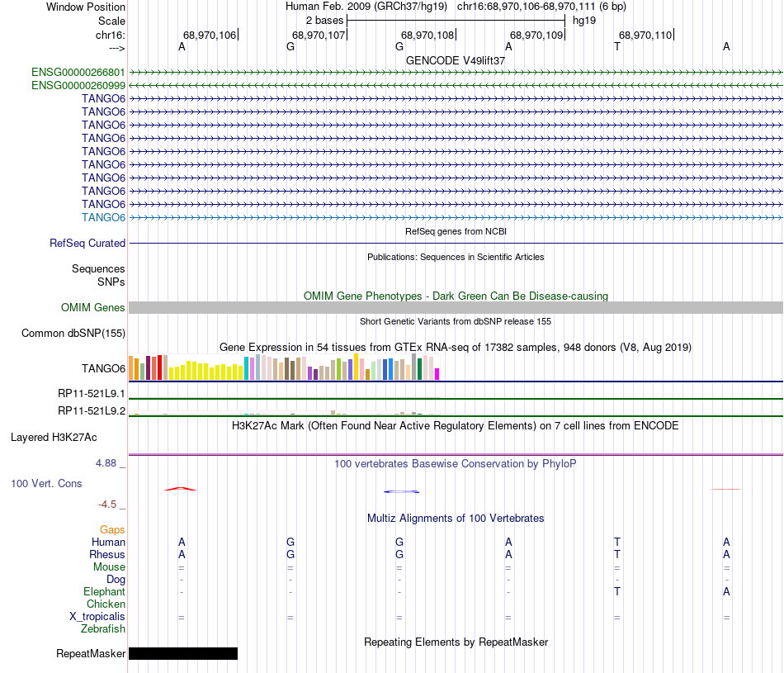Screen dimensions: 784x673
Task: Click the red PhyloP conservation peak
Action: coord(181,489)
